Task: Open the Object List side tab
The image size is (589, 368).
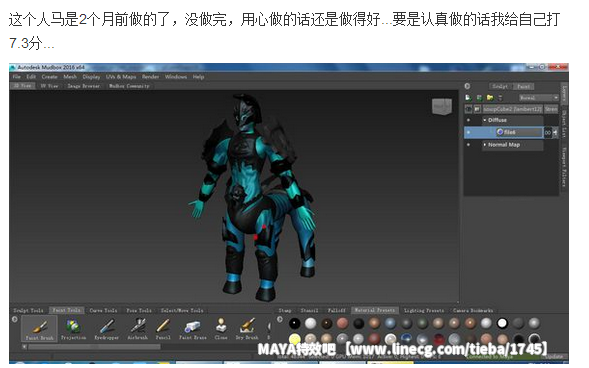Action: 564,124
